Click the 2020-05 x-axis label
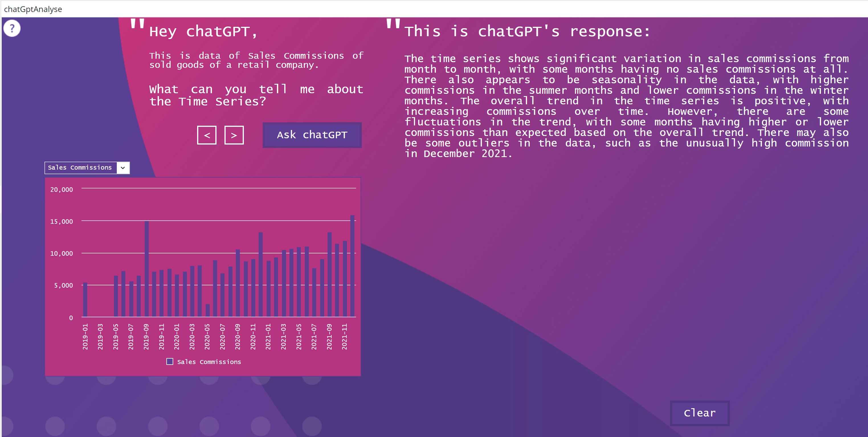 click(207, 337)
